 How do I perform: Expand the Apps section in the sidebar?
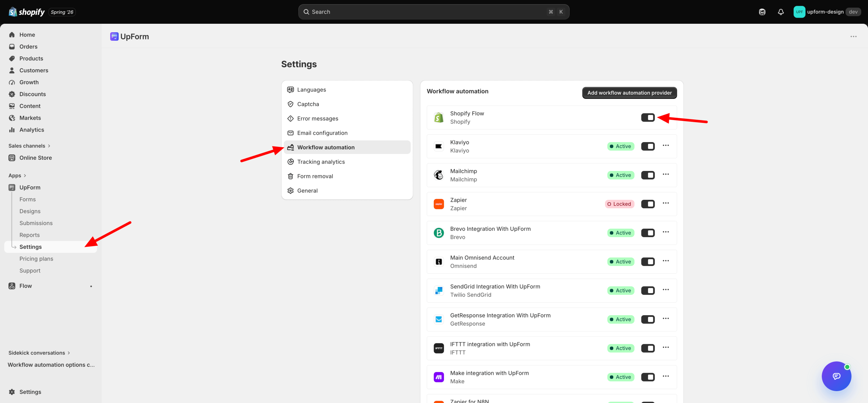pyautogui.click(x=17, y=176)
